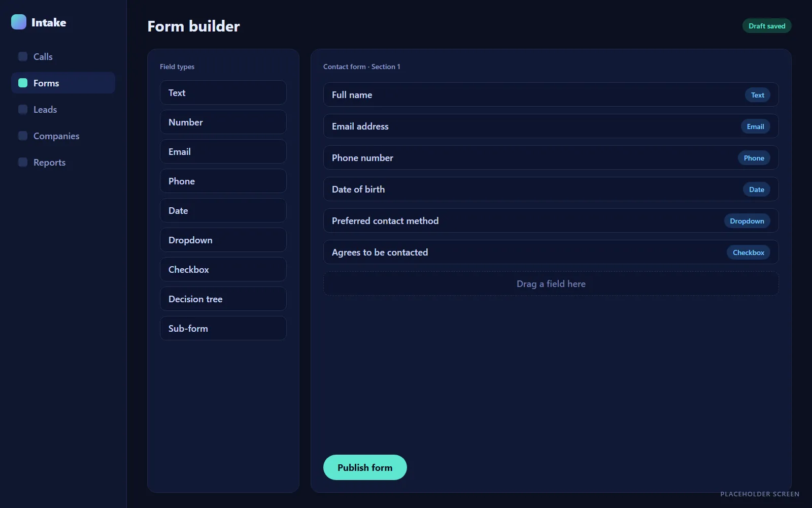This screenshot has width=812, height=508.
Task: Select the Date of birth field
Action: point(551,189)
